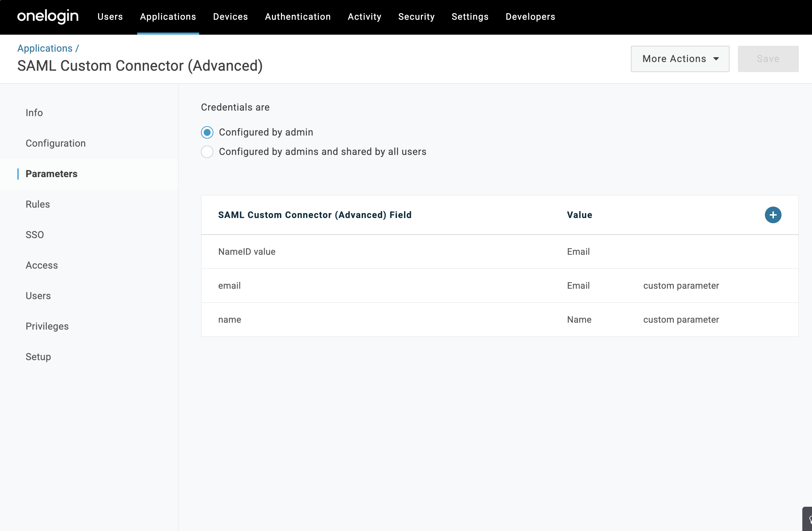The height and width of the screenshot is (531, 812).
Task: Open Activity menu
Action: [364, 17]
